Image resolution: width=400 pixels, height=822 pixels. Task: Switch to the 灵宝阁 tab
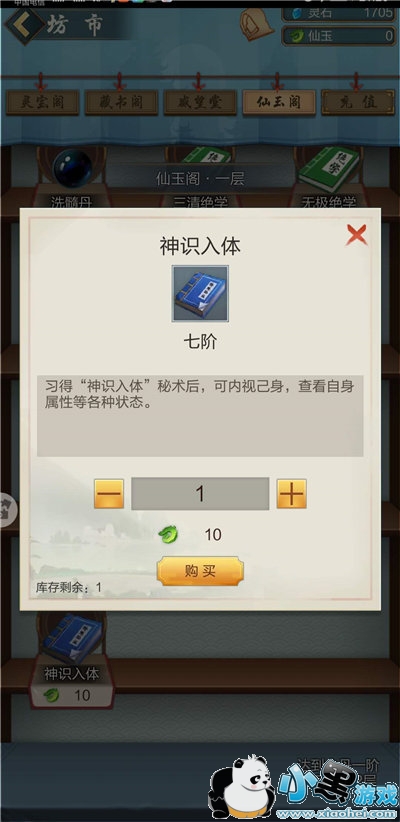pos(42,102)
